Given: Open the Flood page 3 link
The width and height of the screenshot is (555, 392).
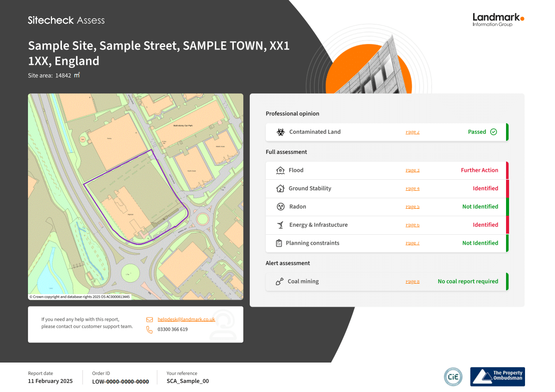Looking at the screenshot, I should tap(412, 170).
